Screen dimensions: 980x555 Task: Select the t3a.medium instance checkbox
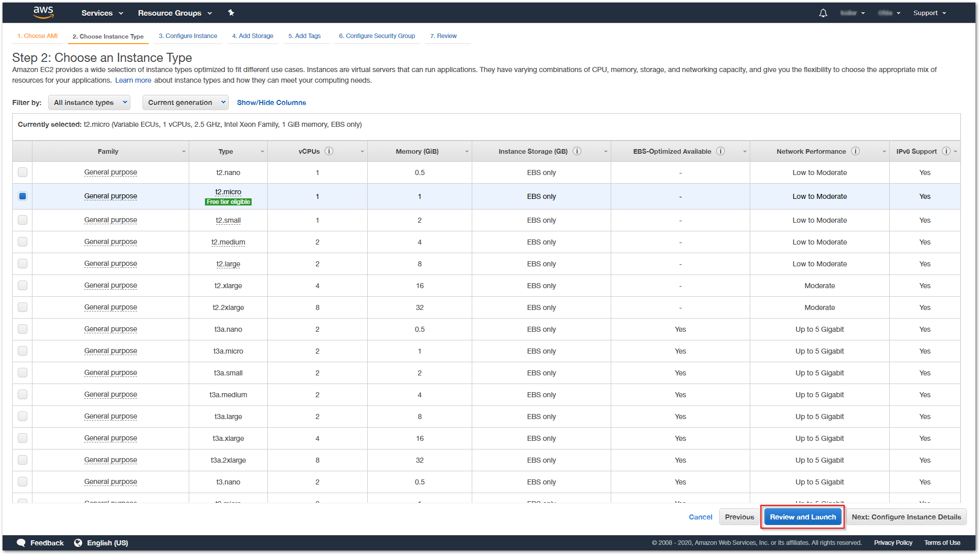pyautogui.click(x=22, y=395)
